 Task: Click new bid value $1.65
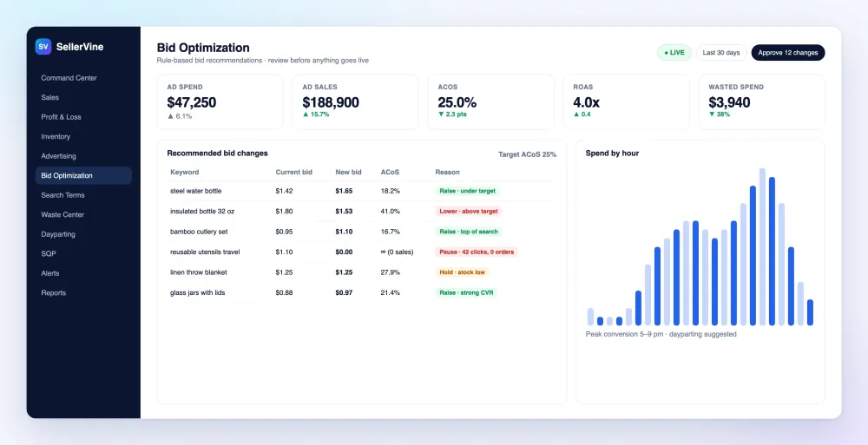point(344,191)
